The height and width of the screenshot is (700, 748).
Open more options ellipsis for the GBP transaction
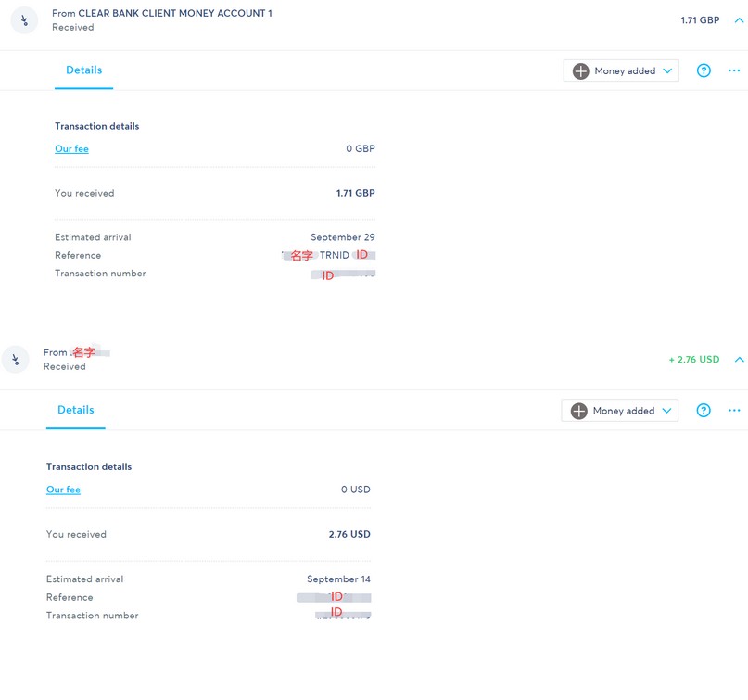pyautogui.click(x=734, y=70)
